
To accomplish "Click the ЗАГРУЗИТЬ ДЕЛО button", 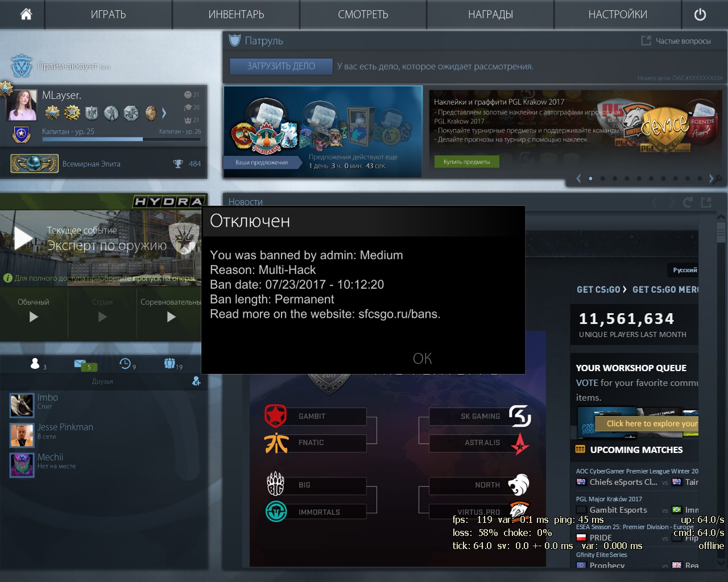I will tap(281, 66).
